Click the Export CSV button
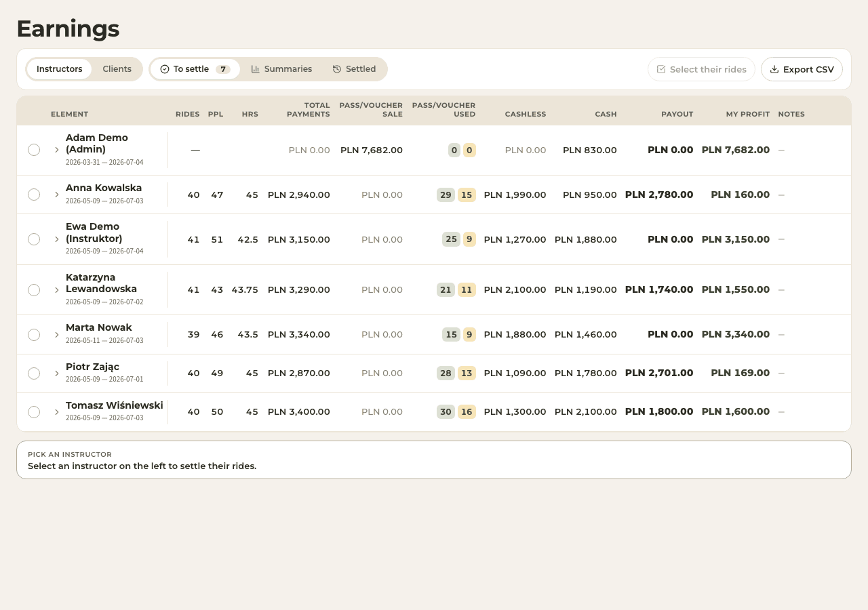Screen dimensions: 868x610 (x=802, y=69)
